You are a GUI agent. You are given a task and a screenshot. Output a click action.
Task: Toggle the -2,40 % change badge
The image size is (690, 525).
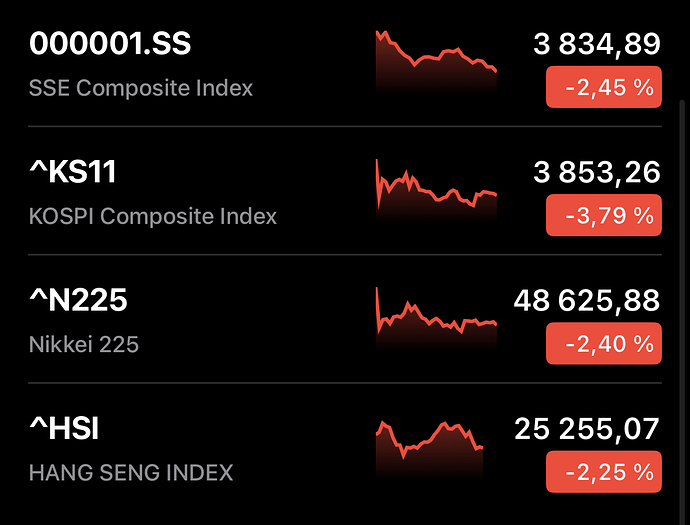[604, 344]
